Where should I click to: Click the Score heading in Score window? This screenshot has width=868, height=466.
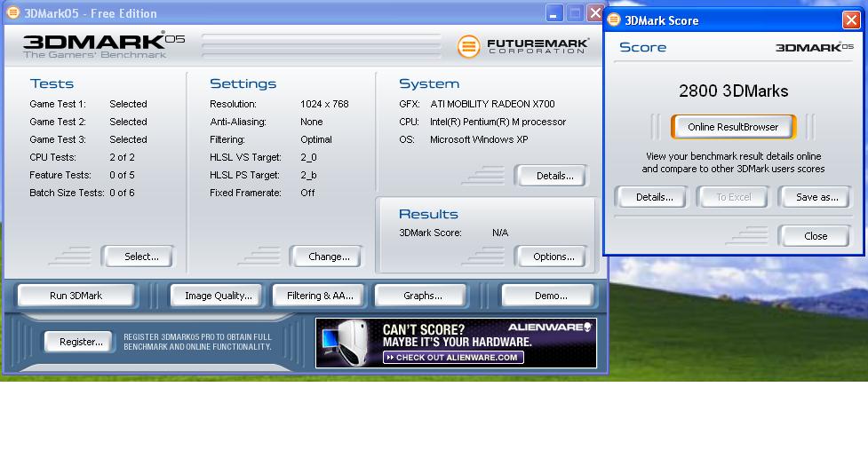[x=642, y=47]
